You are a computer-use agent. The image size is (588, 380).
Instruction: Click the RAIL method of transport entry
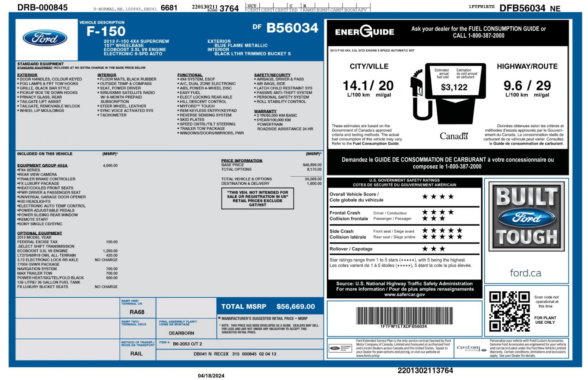(137, 354)
